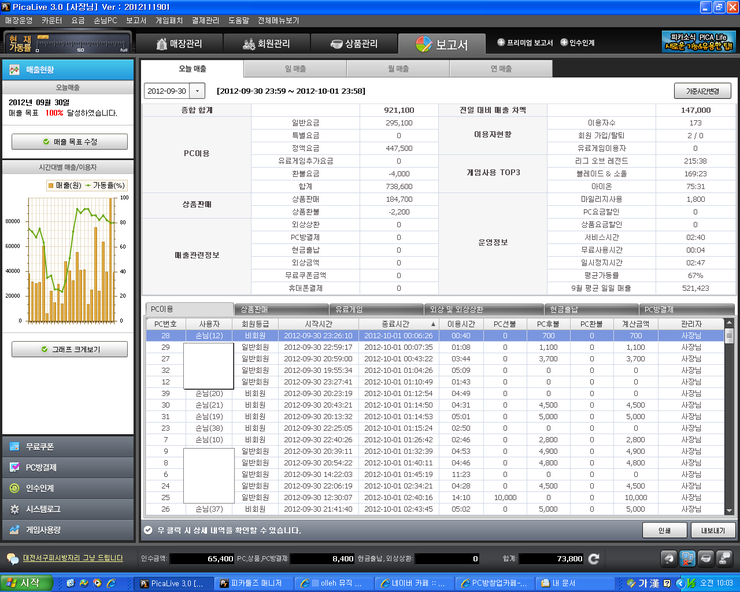Click the table scrollbar down arrow
The image size is (740, 592).
tap(729, 510)
